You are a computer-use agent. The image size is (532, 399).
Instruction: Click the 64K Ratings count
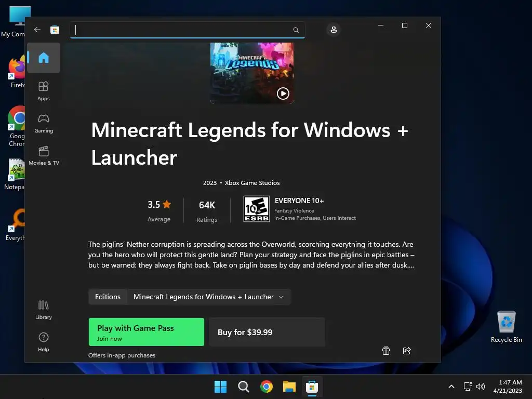click(207, 211)
